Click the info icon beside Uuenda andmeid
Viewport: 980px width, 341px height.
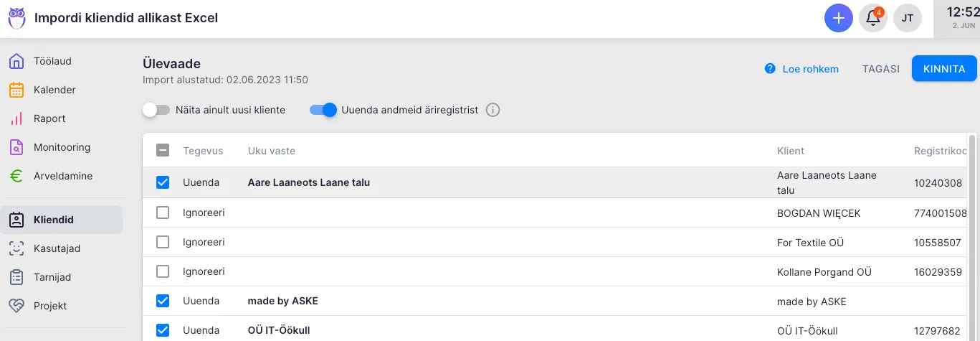pos(493,110)
